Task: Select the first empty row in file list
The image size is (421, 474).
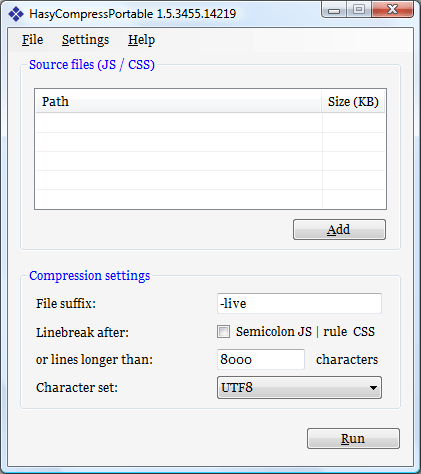Action: point(210,123)
